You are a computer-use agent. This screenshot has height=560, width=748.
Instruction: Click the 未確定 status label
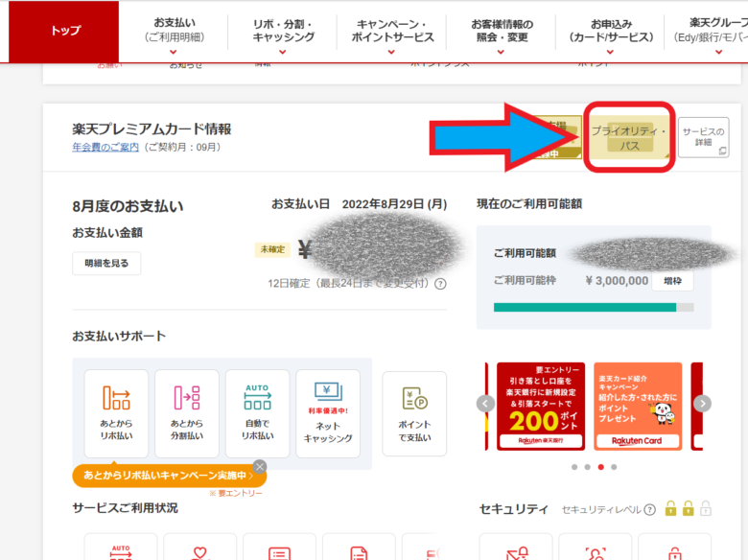[x=272, y=249]
